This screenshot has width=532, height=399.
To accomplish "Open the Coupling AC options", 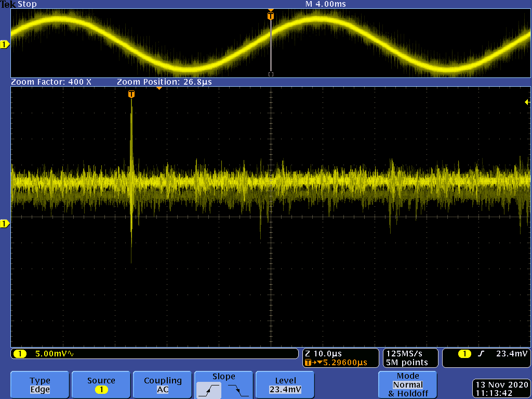I will 163,385.
